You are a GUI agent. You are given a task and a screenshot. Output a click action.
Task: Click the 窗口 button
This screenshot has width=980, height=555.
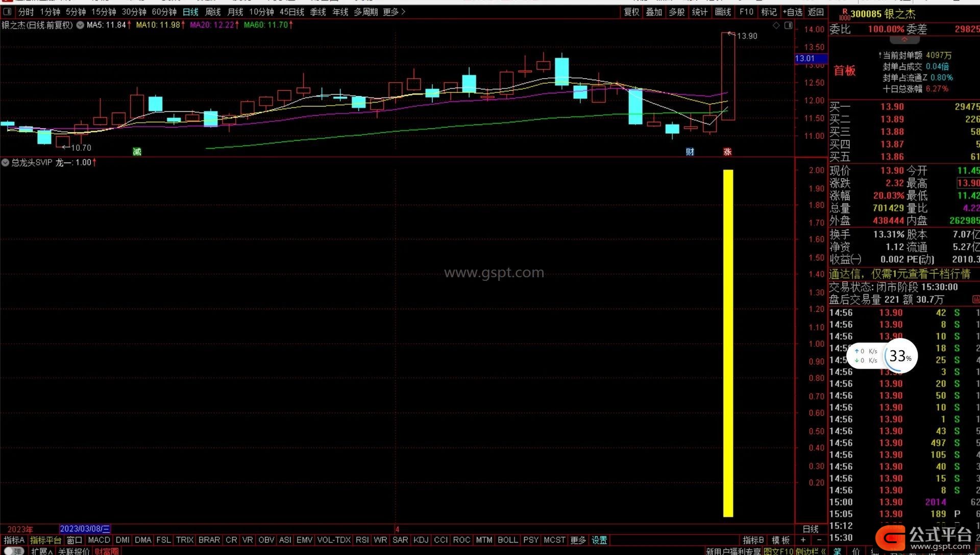75,540
